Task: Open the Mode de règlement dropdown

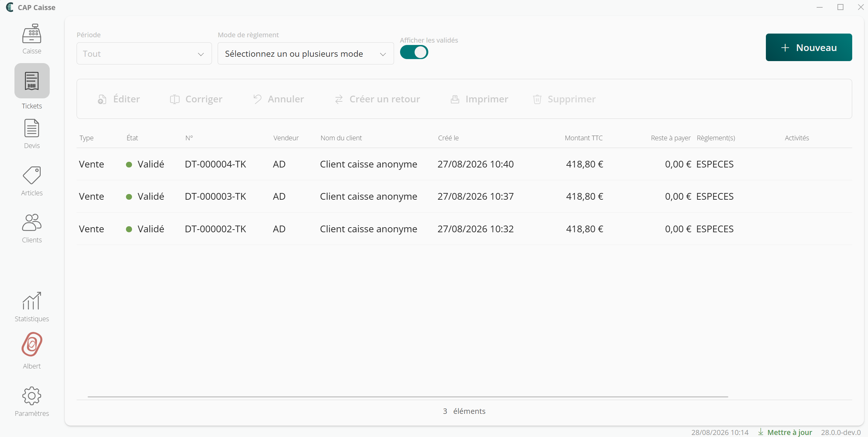Action: coord(306,53)
